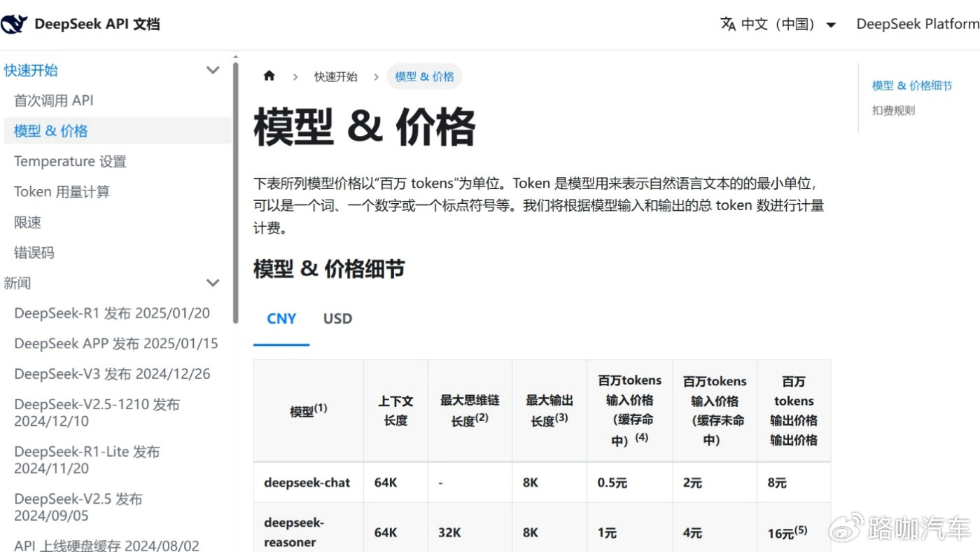The width and height of the screenshot is (980, 552).
Task: Open DeepSeek-V3 发布 2024/12/26 news
Action: [x=112, y=374]
